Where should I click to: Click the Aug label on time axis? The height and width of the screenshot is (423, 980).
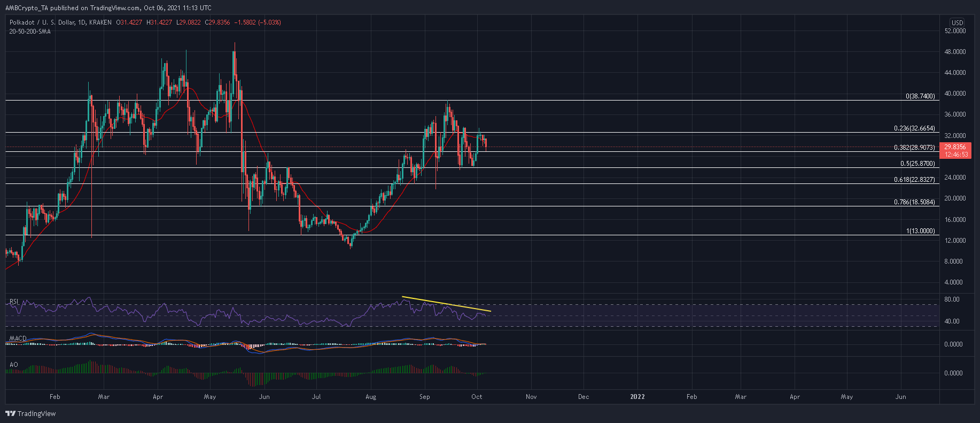[371, 397]
